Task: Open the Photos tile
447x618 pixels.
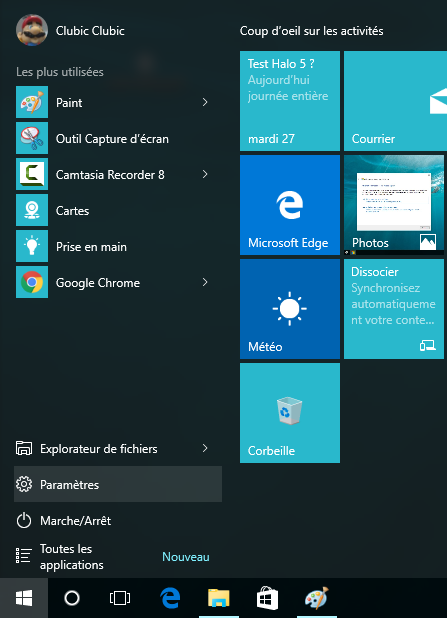Action: click(x=394, y=205)
